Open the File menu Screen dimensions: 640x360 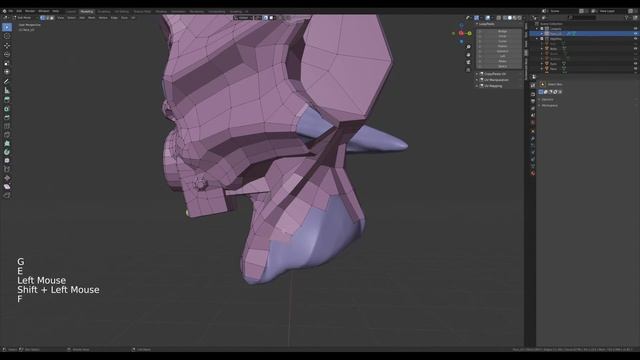click(11, 11)
